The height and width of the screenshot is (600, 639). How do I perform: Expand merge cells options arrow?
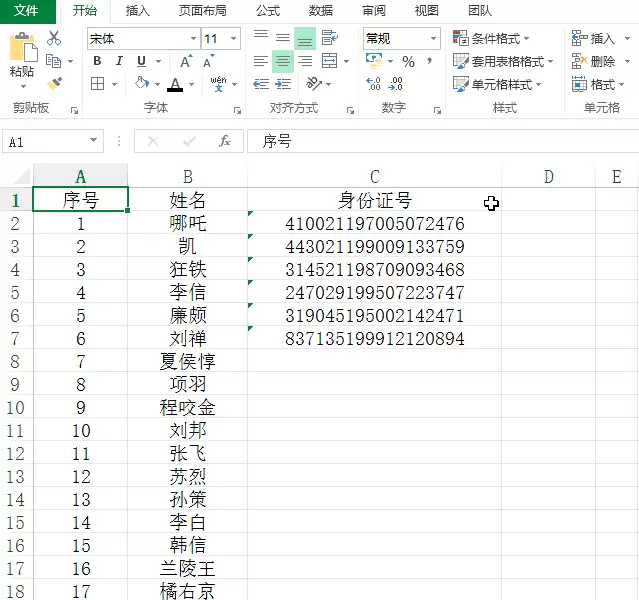click(346, 62)
